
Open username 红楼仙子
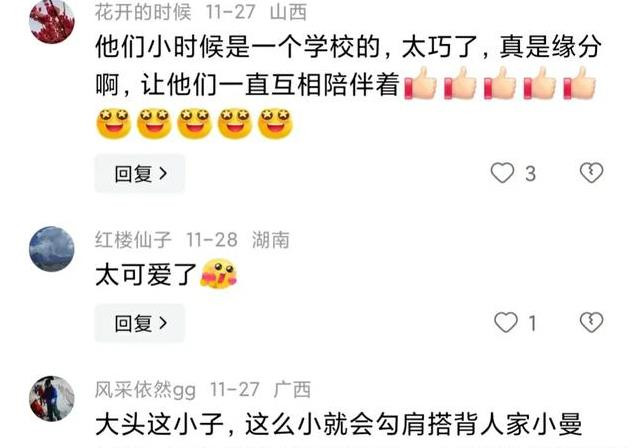133,240
